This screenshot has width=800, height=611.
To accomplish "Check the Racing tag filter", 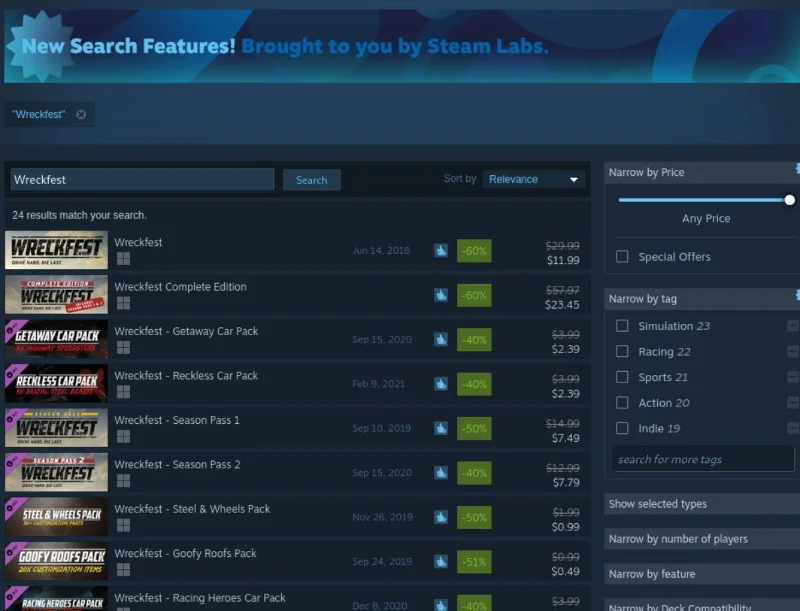I will point(622,351).
